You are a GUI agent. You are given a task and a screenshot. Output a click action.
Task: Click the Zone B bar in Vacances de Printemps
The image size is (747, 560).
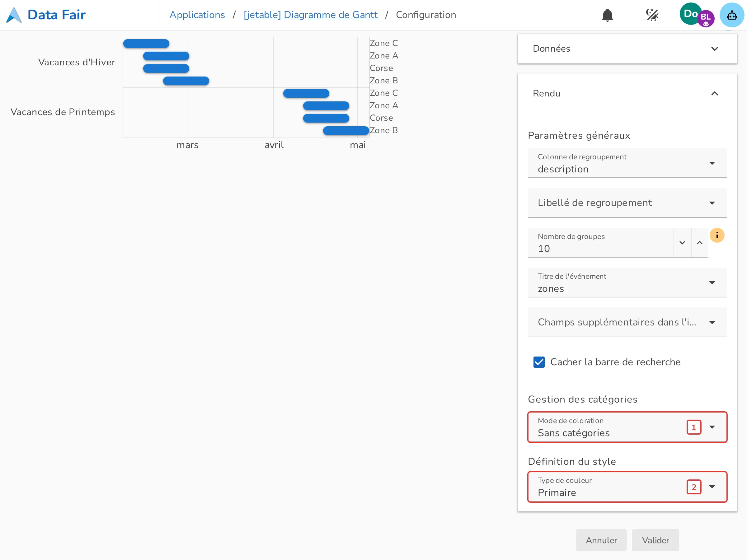[x=346, y=131]
